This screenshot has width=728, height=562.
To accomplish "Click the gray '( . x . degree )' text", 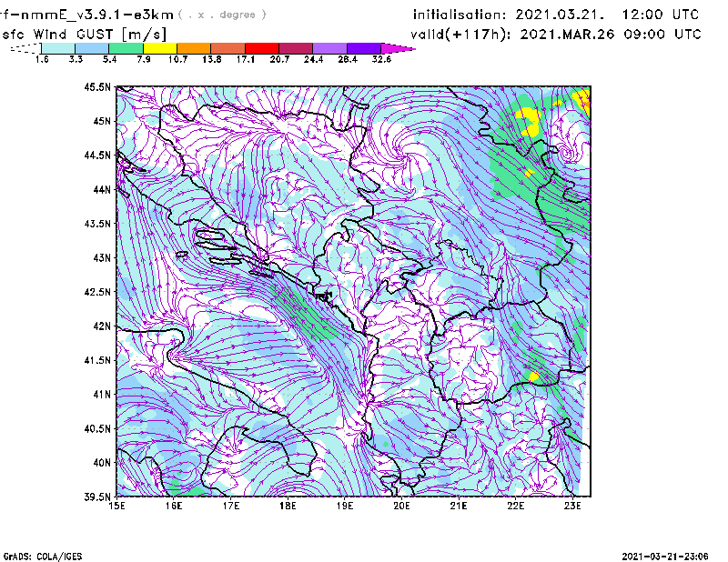I will point(222,15).
